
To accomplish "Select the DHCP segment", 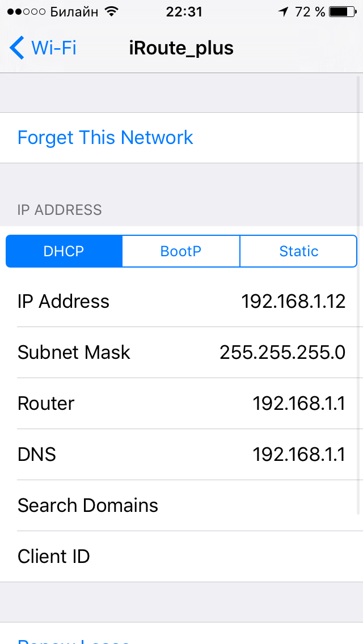I will pos(64,251).
